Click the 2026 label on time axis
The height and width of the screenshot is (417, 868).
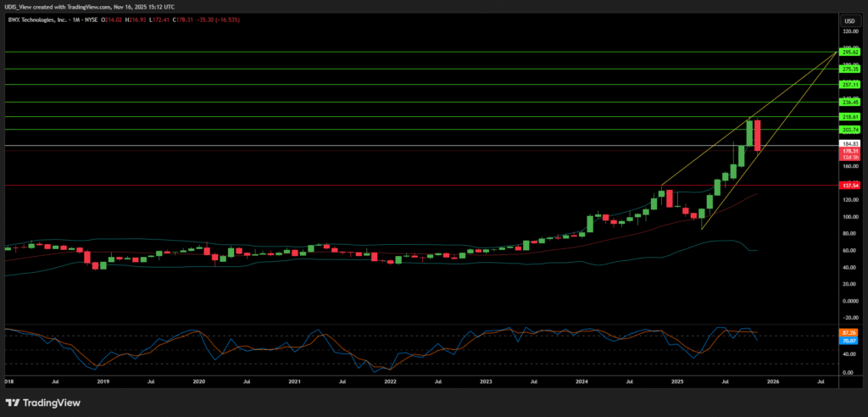coord(773,383)
